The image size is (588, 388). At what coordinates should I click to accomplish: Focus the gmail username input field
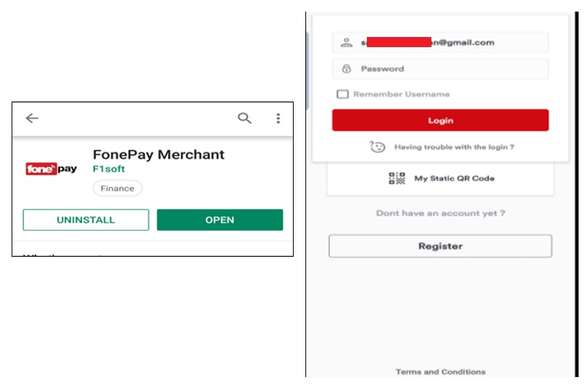450,42
